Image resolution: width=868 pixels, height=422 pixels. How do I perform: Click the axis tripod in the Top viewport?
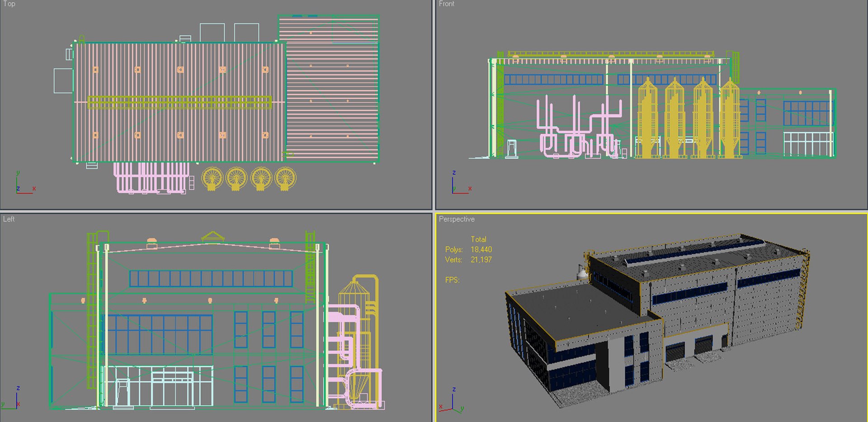(25, 183)
